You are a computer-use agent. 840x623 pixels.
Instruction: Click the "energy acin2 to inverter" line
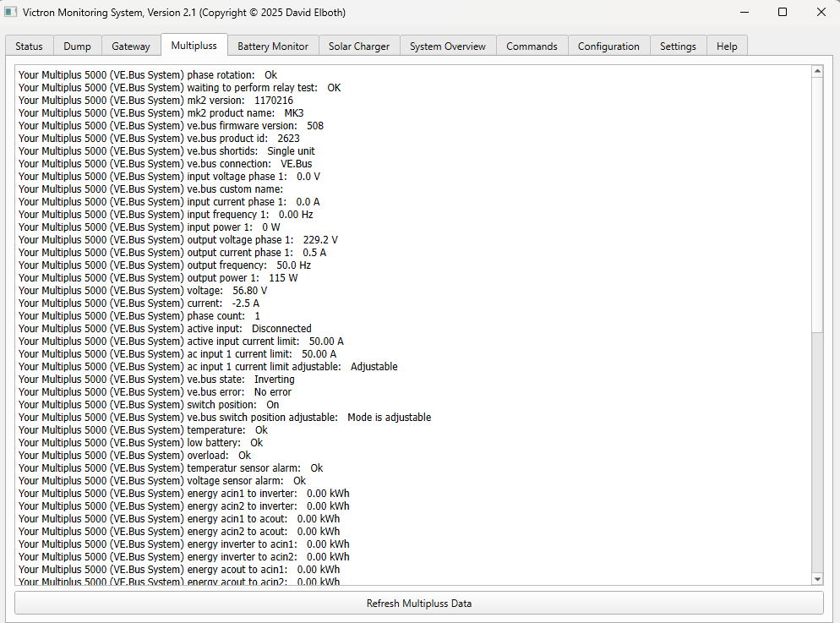tap(183, 506)
